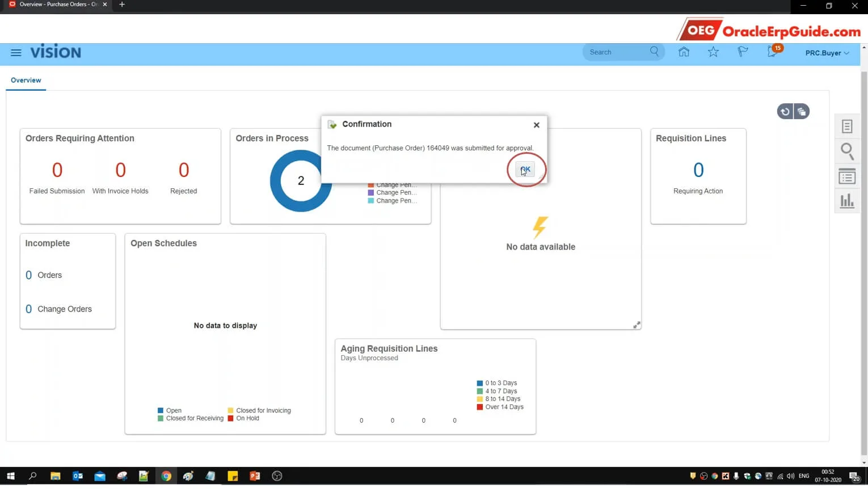Screen dimensions: 868x489
Task: Open Outlook from the taskbar
Action: coord(78,477)
